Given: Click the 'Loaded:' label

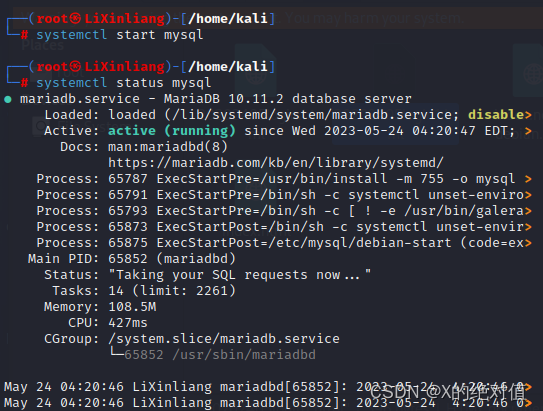Looking at the screenshot, I should (x=72, y=115).
